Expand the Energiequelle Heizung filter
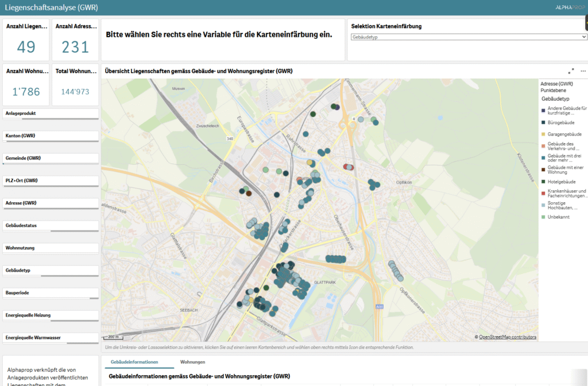Image resolution: width=588 pixels, height=386 pixels. point(51,315)
